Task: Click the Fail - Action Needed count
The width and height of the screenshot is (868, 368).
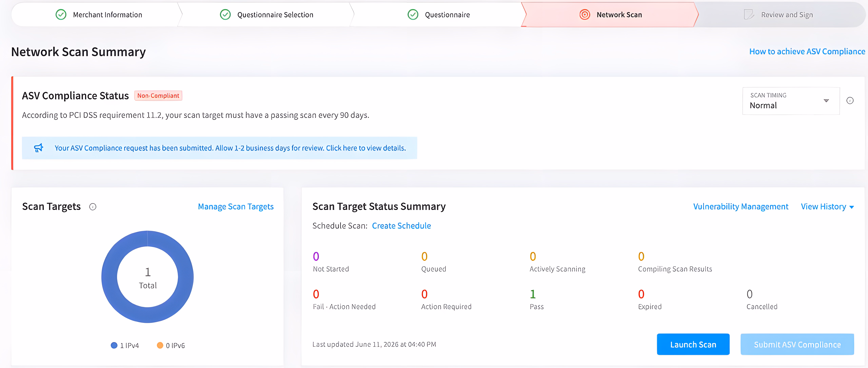Action: pos(316,294)
